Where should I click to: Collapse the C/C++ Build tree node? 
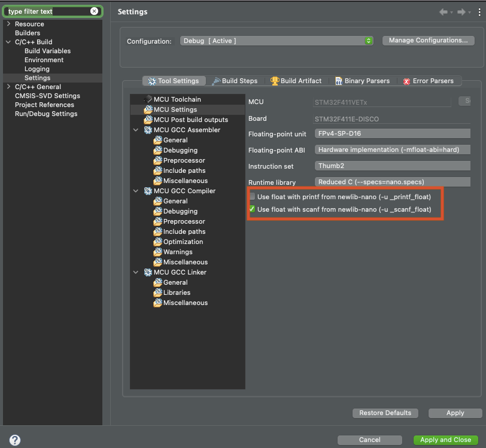click(8, 42)
